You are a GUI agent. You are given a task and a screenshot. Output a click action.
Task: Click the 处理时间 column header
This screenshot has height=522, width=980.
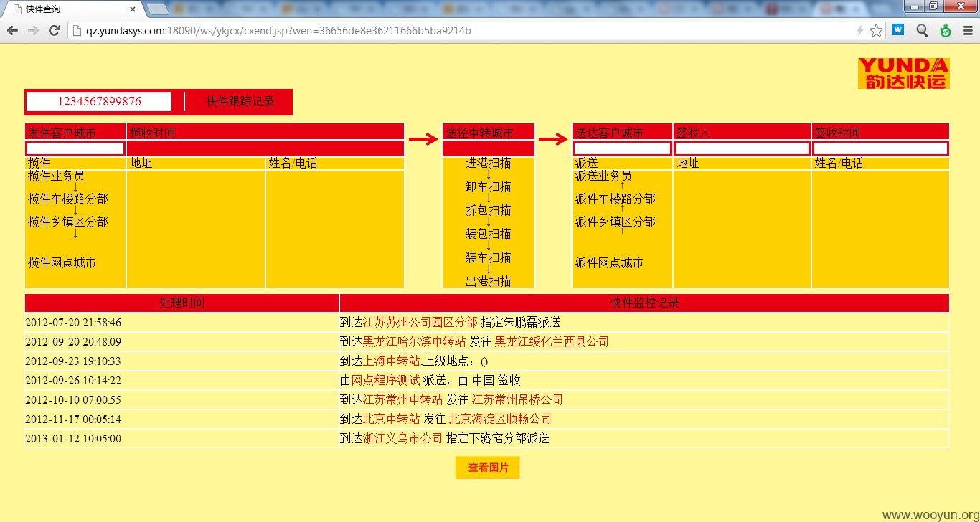point(182,303)
